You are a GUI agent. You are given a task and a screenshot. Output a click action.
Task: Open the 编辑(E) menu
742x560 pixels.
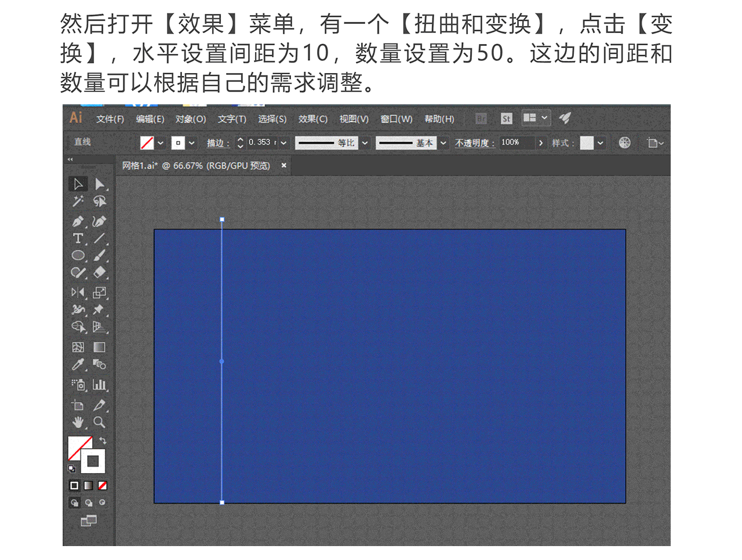pyautogui.click(x=150, y=119)
